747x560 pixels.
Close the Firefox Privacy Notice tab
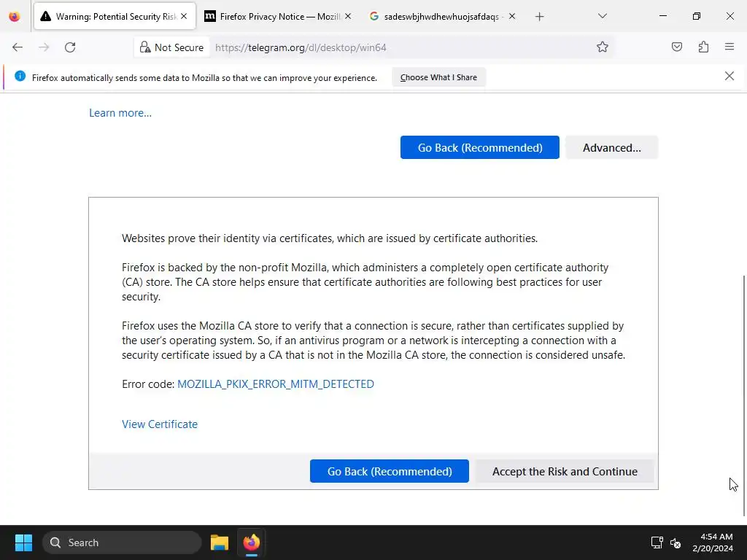348,16
